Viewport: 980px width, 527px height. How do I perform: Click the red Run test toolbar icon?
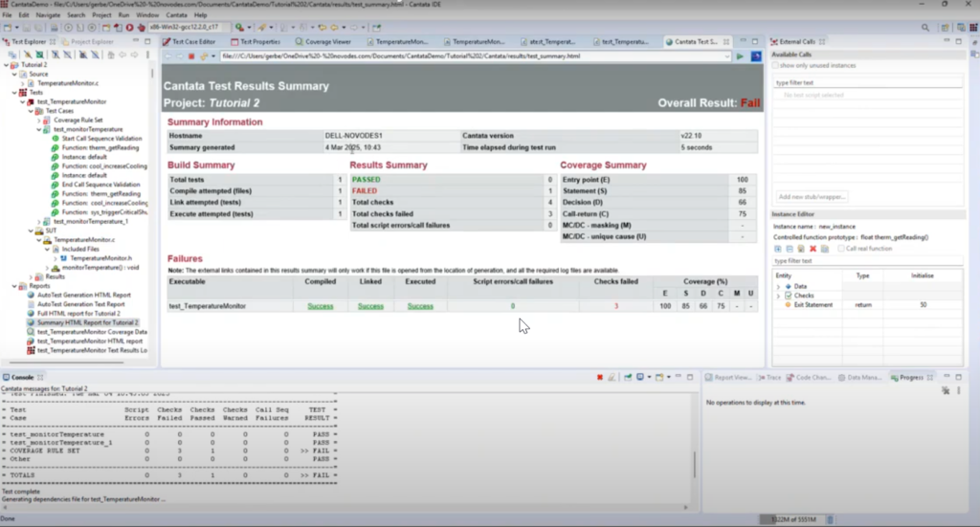tap(129, 28)
